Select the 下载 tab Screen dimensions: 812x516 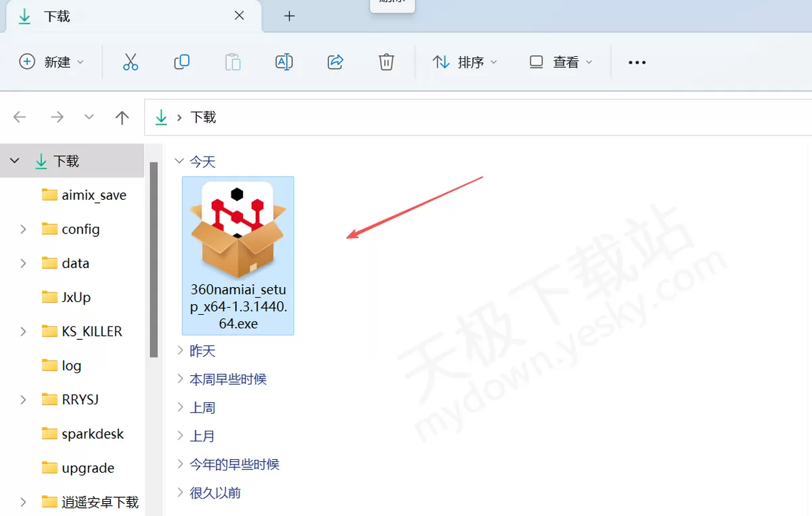(x=134, y=16)
